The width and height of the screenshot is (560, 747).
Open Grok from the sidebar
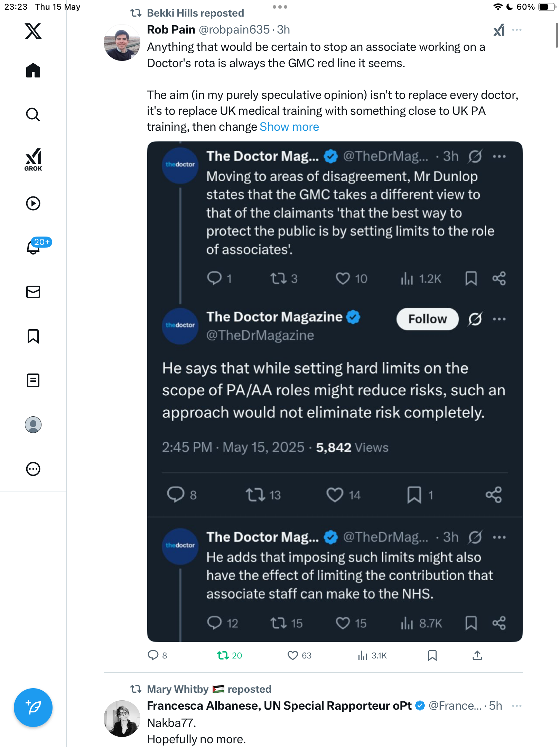pos(33,160)
